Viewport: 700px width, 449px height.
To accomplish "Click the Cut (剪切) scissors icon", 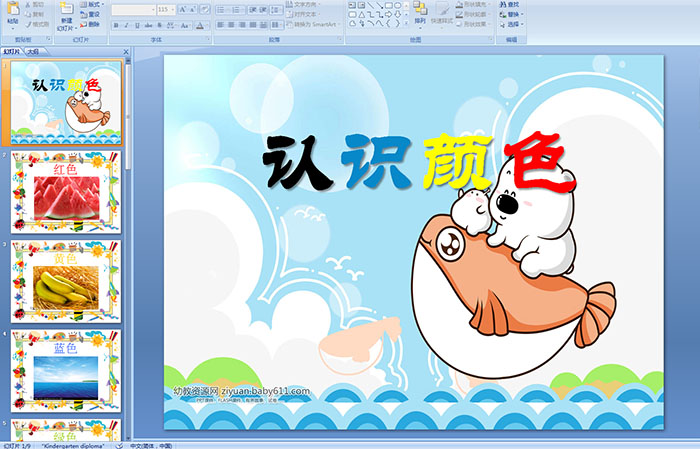I will click(28, 5).
